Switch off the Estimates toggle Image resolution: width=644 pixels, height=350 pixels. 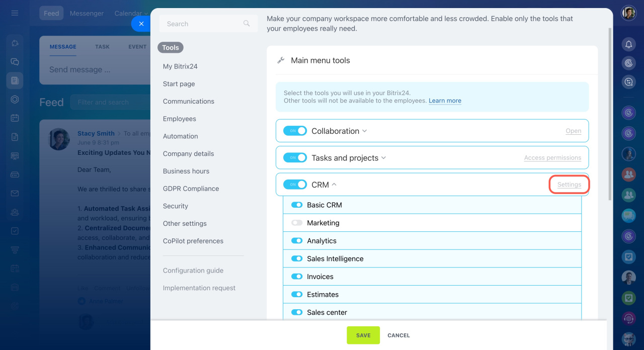tap(297, 294)
